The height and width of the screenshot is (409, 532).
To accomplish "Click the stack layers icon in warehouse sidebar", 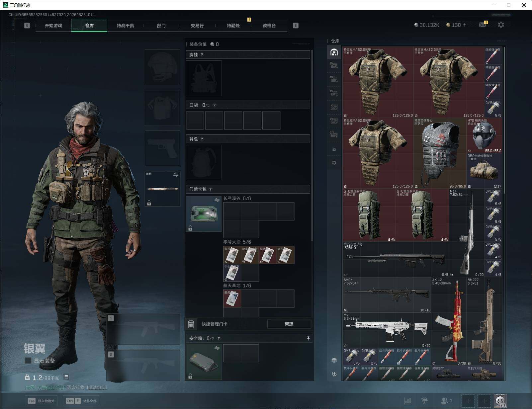I will (334, 360).
